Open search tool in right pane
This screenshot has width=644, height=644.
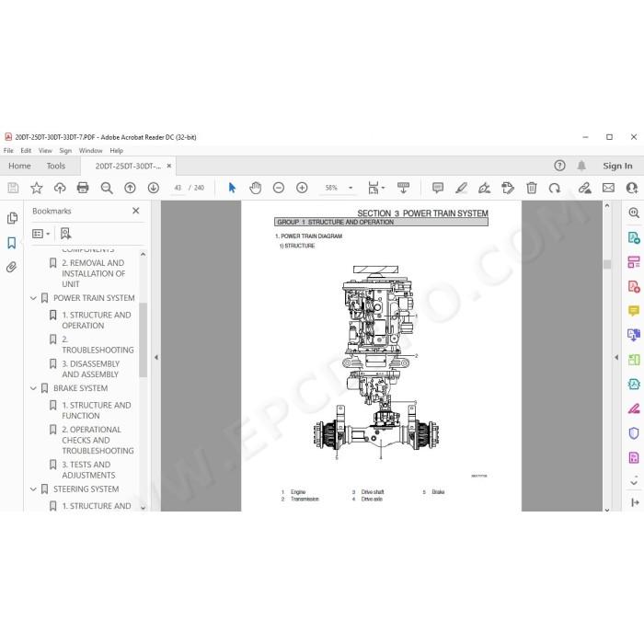[x=634, y=213]
